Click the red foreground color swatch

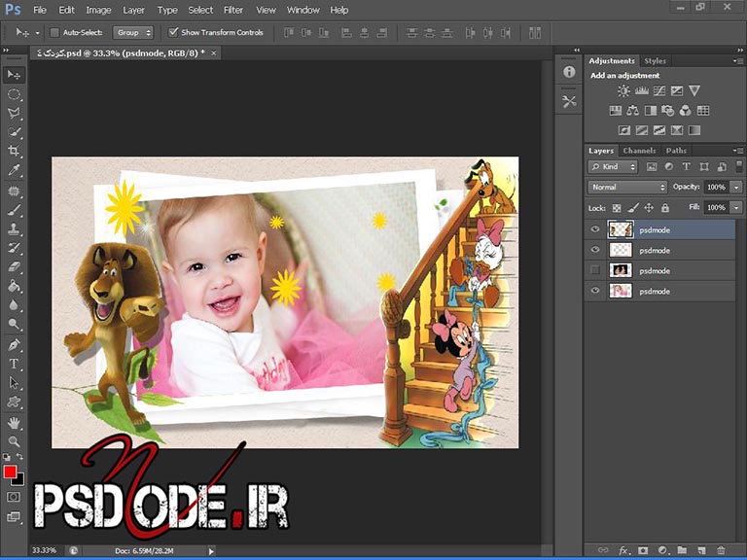[10, 472]
